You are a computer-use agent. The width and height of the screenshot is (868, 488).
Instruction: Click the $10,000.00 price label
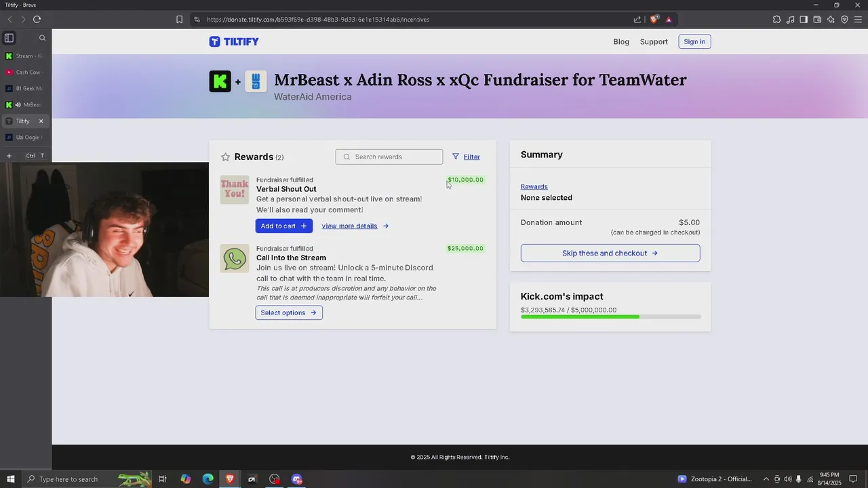pyautogui.click(x=465, y=180)
